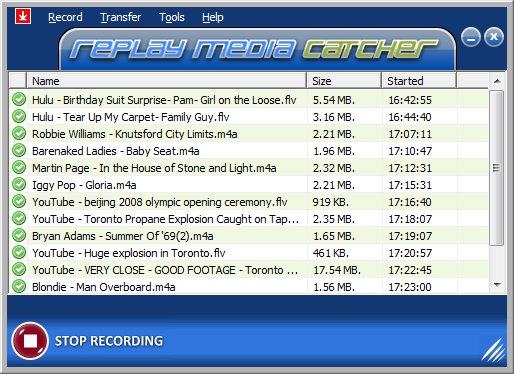Click the vertical scrollbar thumb
The image size is (514, 374).
(497, 168)
